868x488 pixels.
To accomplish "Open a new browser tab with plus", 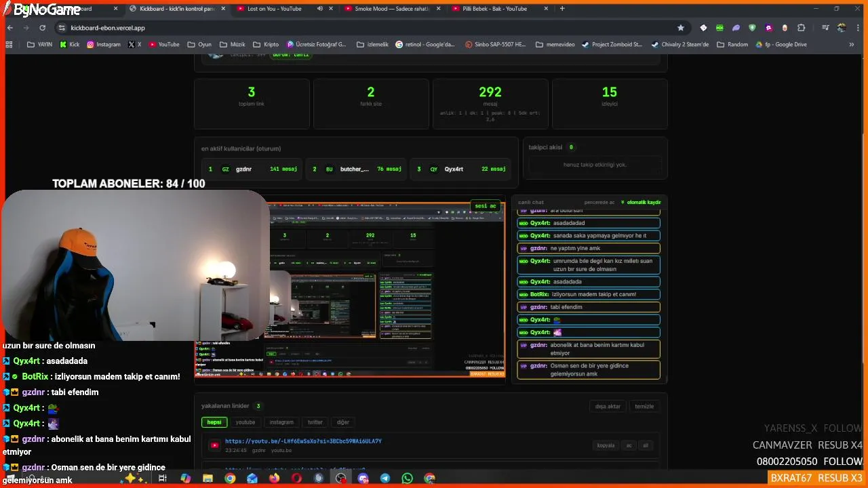I will (x=562, y=9).
